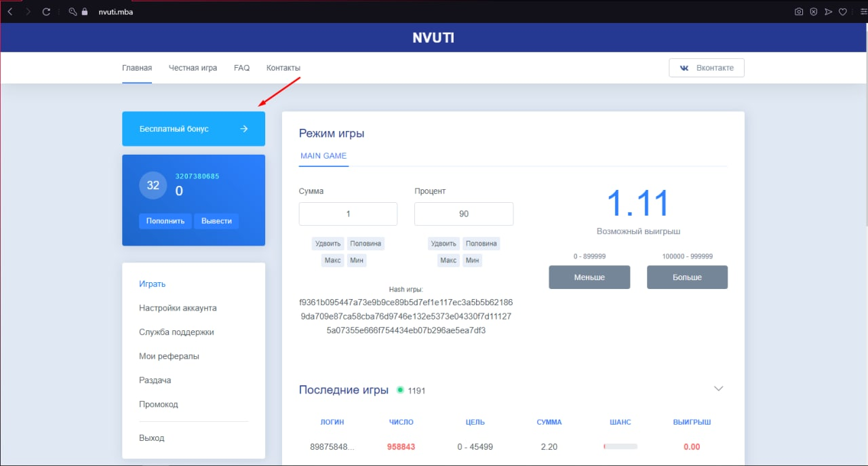This screenshot has width=868, height=466.
Task: Click the send paper-plane icon in browser toolbar
Action: point(828,12)
